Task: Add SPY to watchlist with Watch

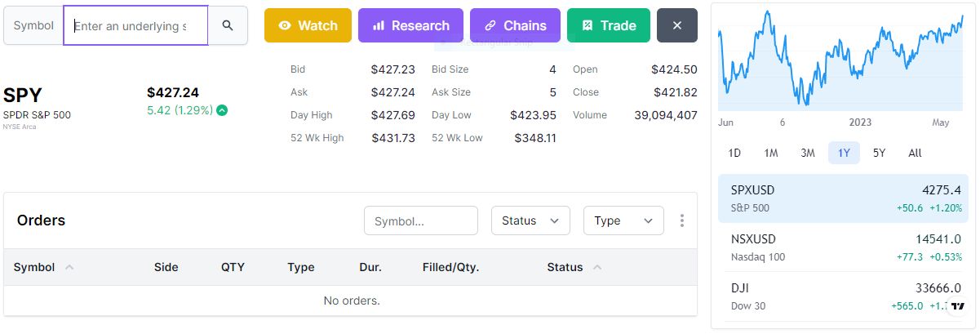Action: (308, 25)
